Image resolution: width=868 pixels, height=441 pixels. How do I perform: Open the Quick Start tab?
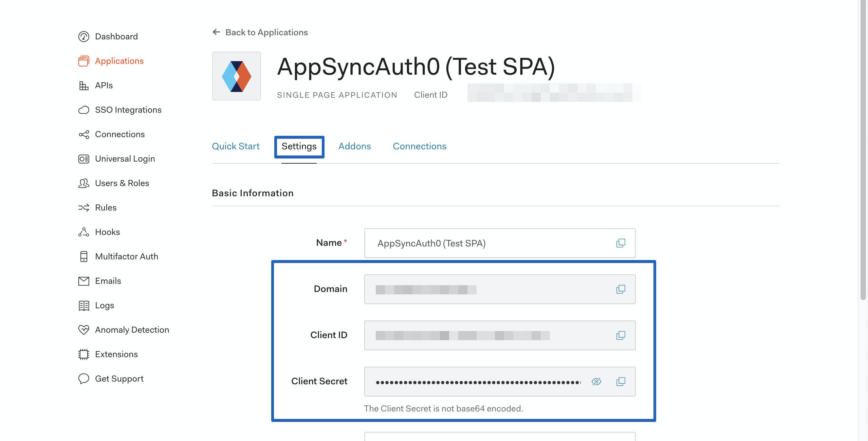pos(236,146)
